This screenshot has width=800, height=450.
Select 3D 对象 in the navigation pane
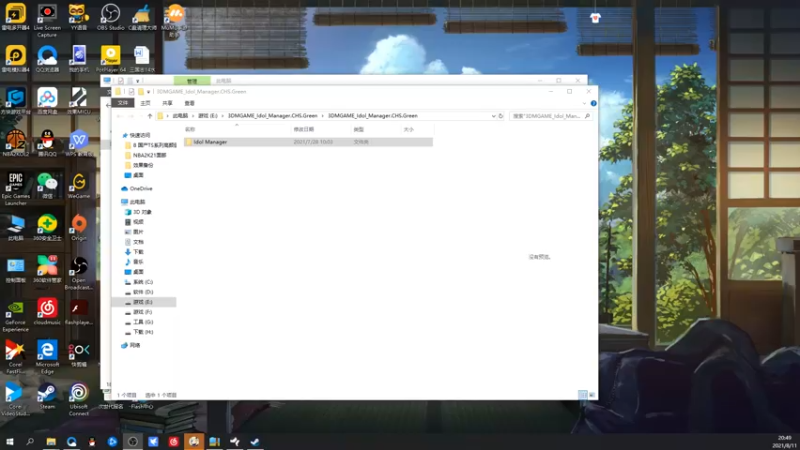click(x=142, y=212)
